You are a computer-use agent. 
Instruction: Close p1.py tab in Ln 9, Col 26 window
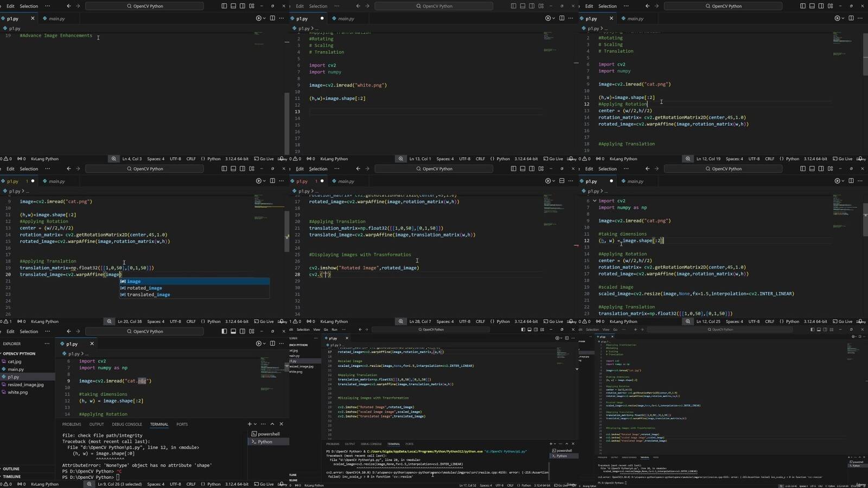click(92, 344)
